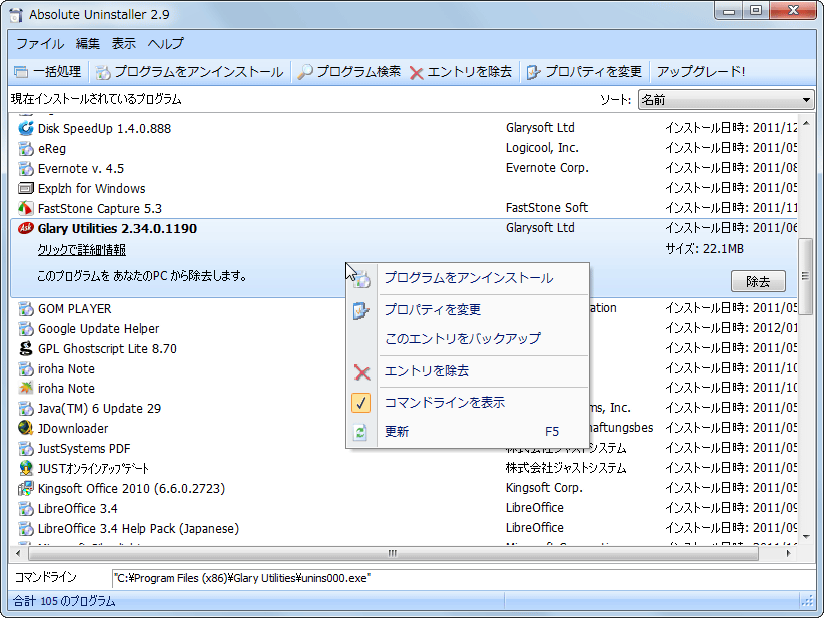This screenshot has height=618, width=824.
Task: Click the GOM PLAYER icon
Action: 25,308
